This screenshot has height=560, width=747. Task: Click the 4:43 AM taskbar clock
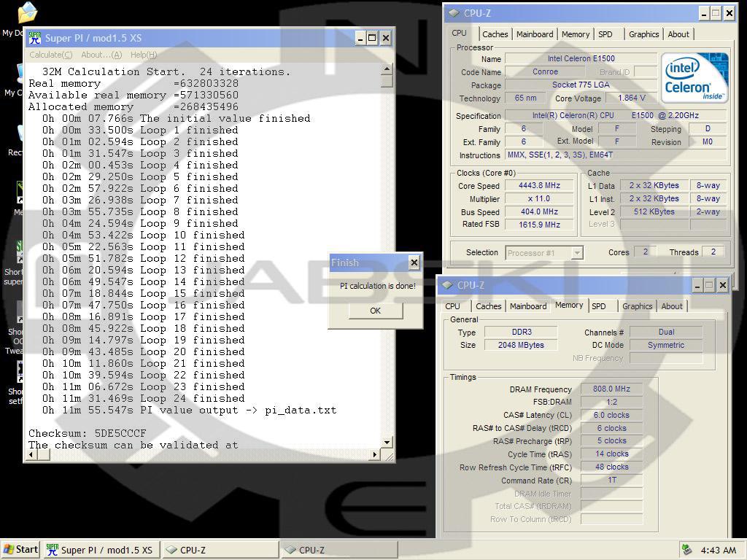[x=719, y=550]
